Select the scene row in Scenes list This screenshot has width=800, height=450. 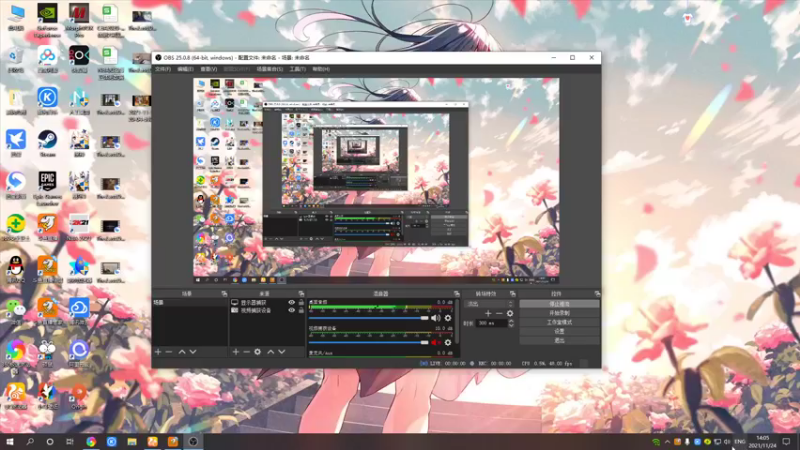click(x=190, y=303)
